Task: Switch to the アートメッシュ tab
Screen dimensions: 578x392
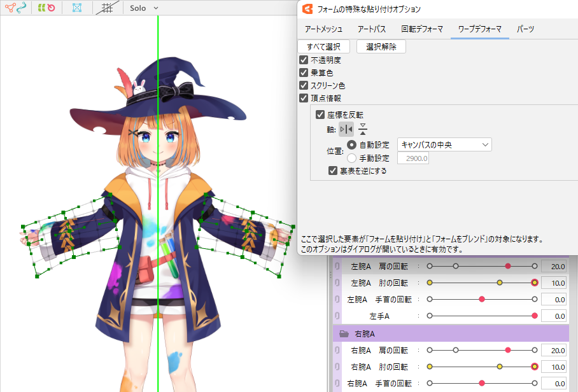Action: (323, 29)
